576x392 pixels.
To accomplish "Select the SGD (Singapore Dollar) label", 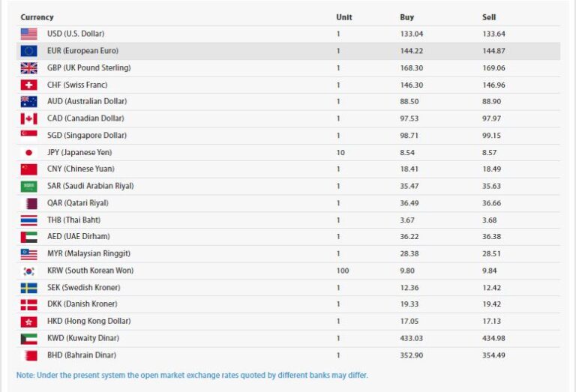I will tap(86, 136).
